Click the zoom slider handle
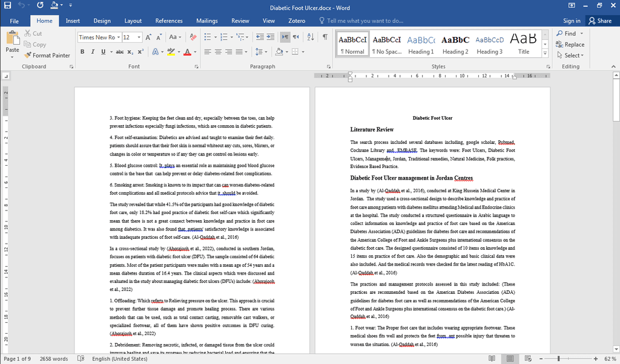This screenshot has width=620, height=364. pyautogui.click(x=558, y=359)
